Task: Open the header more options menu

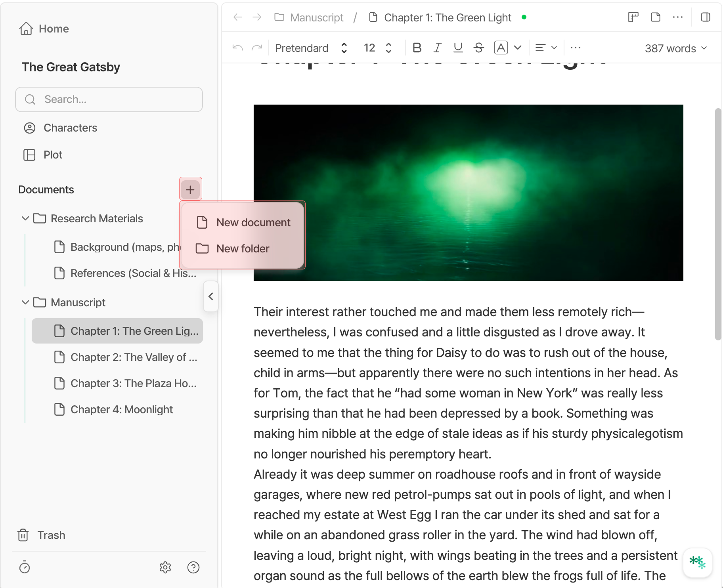Action: (678, 17)
